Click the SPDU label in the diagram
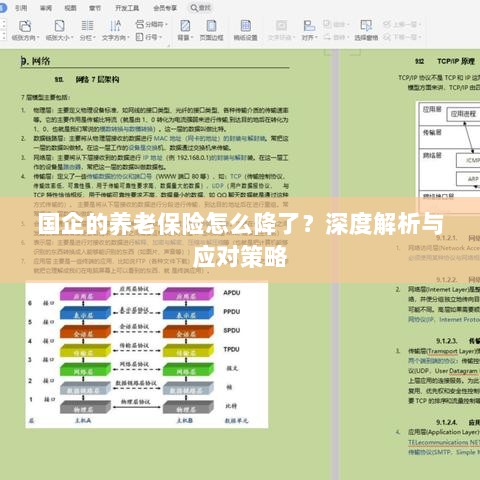 (232, 331)
